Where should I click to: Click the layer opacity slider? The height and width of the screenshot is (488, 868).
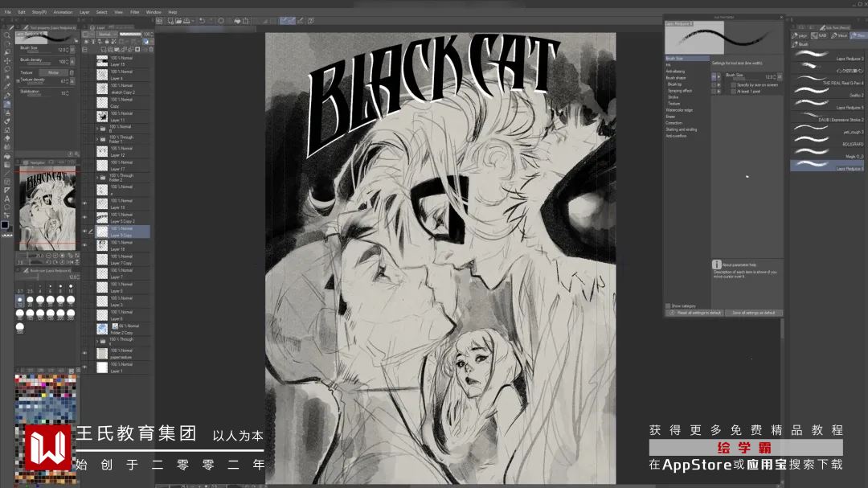(x=130, y=34)
